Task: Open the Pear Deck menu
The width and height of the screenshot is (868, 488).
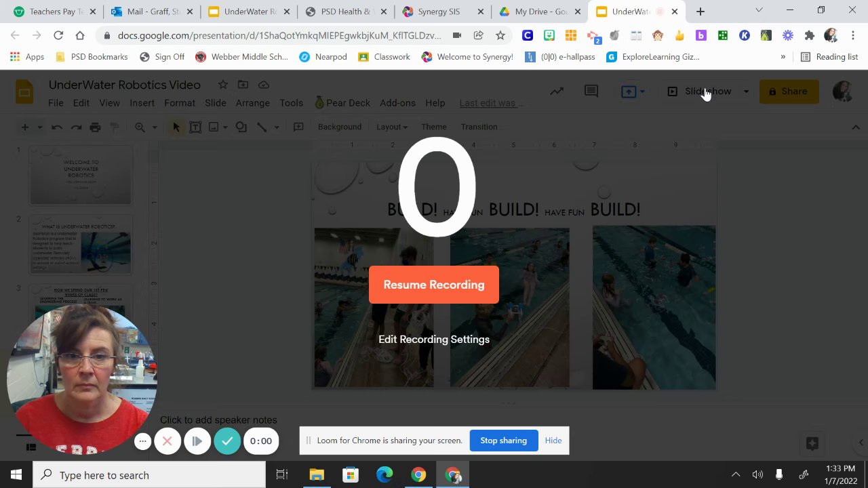Action: [342, 103]
